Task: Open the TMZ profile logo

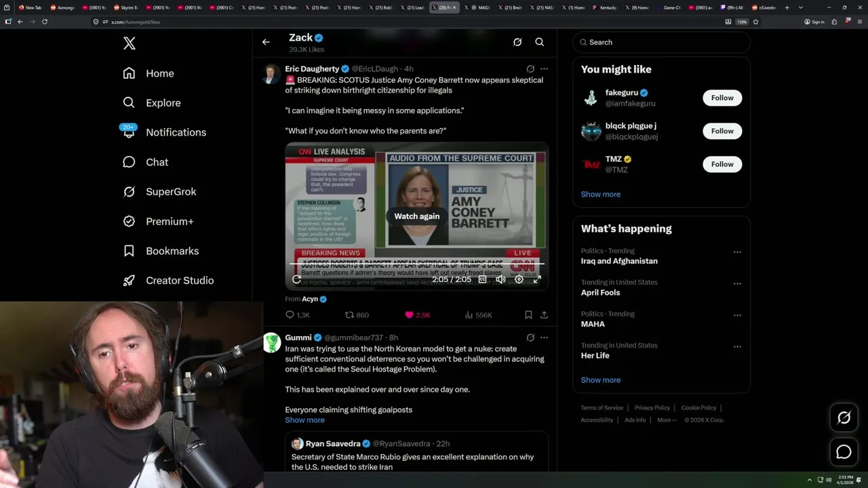Action: [591, 164]
